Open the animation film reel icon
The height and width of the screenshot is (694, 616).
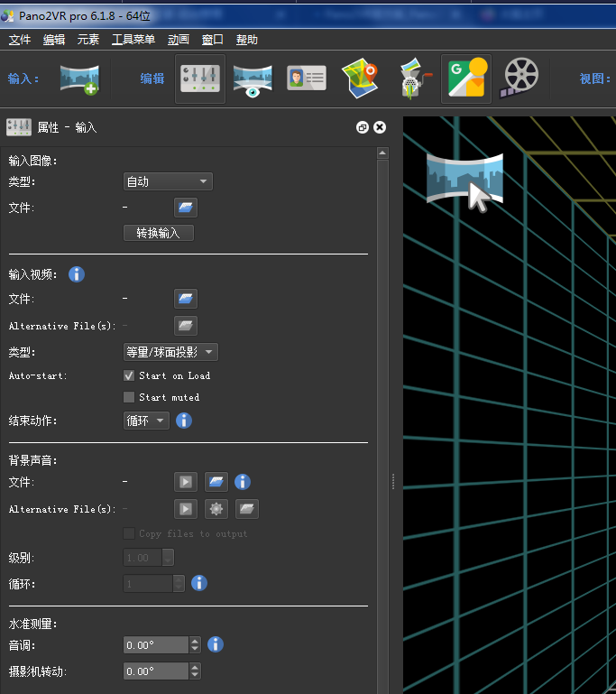pyautogui.click(x=520, y=79)
